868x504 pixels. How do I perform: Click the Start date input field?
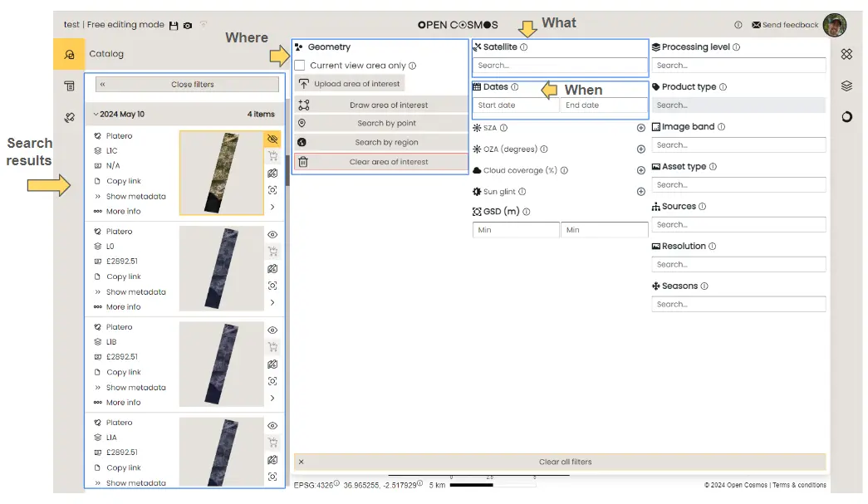(516, 105)
